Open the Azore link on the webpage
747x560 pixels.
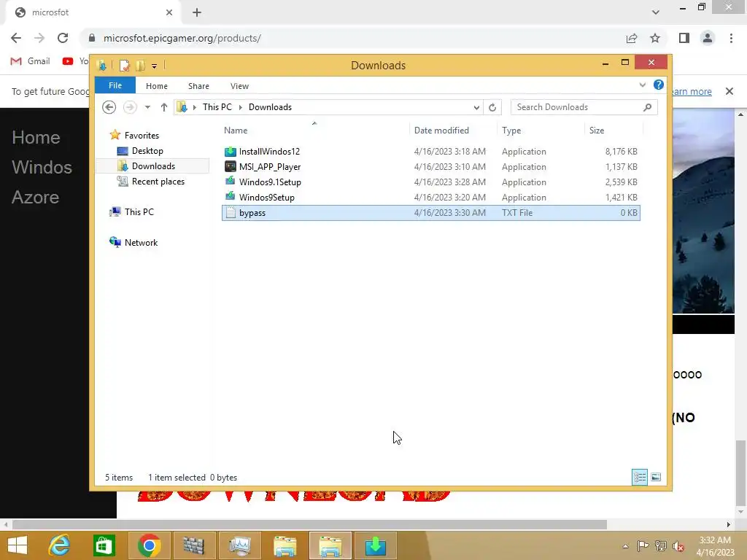coord(35,197)
